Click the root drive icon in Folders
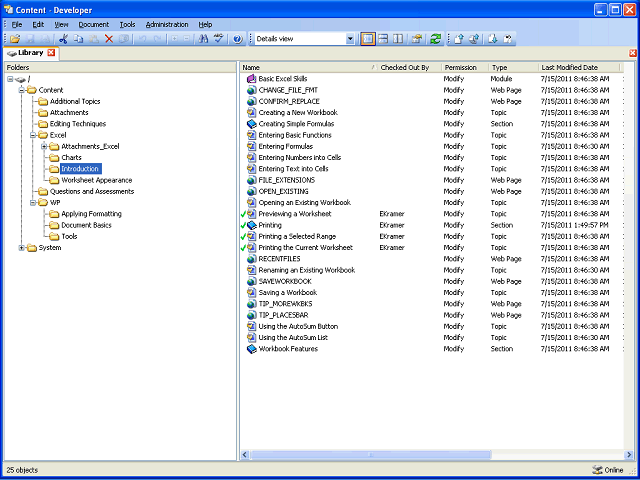 [x=22, y=79]
